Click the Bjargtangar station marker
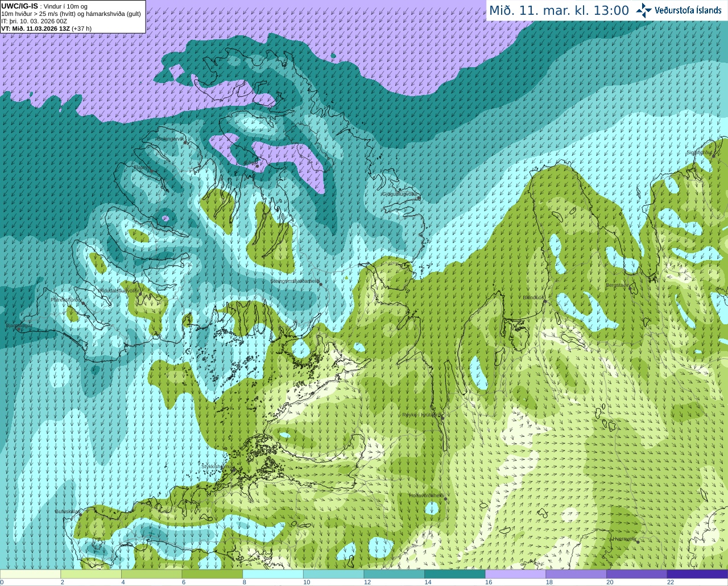 [x=19, y=329]
